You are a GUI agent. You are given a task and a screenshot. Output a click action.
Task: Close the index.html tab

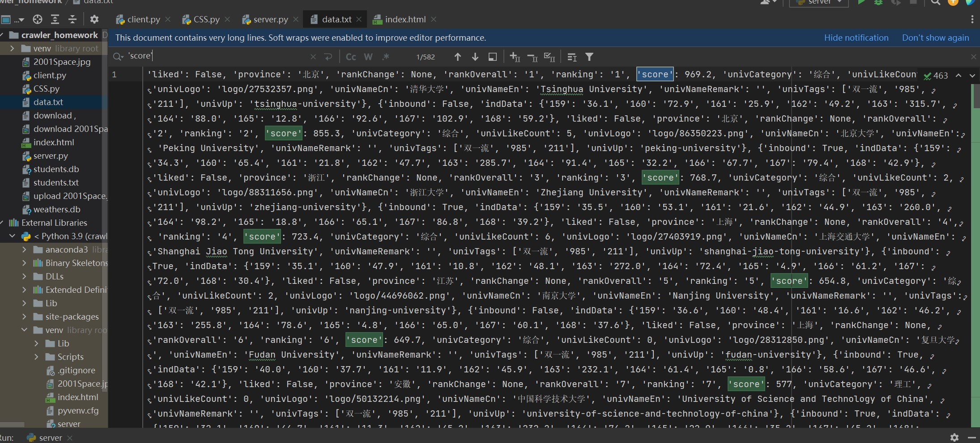point(433,19)
